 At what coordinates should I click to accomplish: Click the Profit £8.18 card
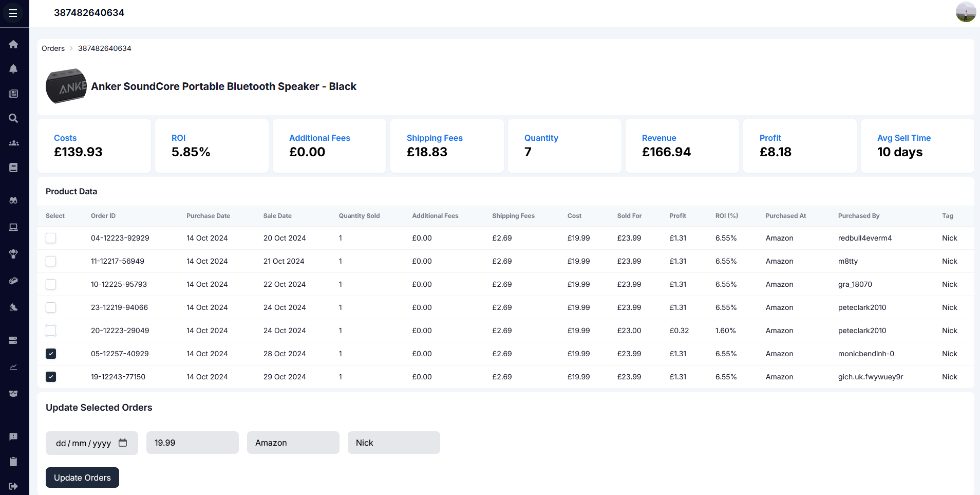[800, 146]
